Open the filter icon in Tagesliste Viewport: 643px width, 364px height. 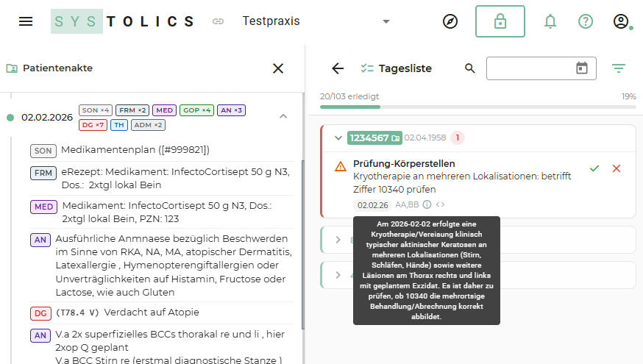[619, 68]
